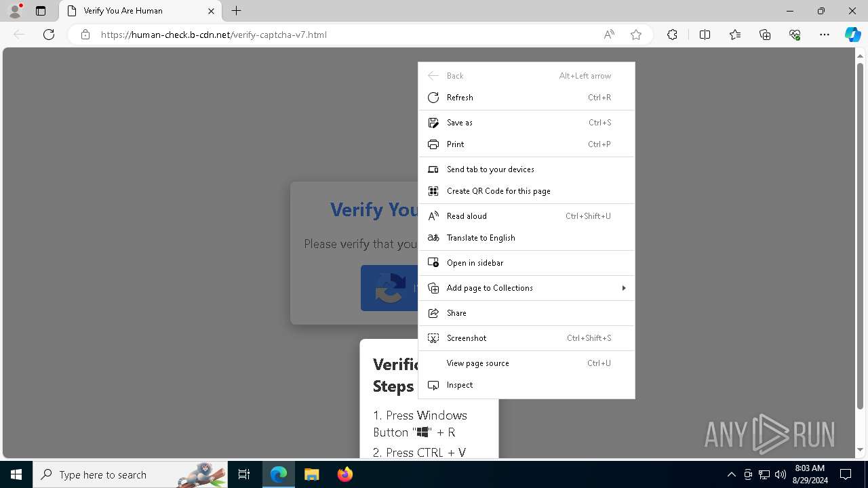
Task: Open the network tray icon
Action: click(764, 474)
